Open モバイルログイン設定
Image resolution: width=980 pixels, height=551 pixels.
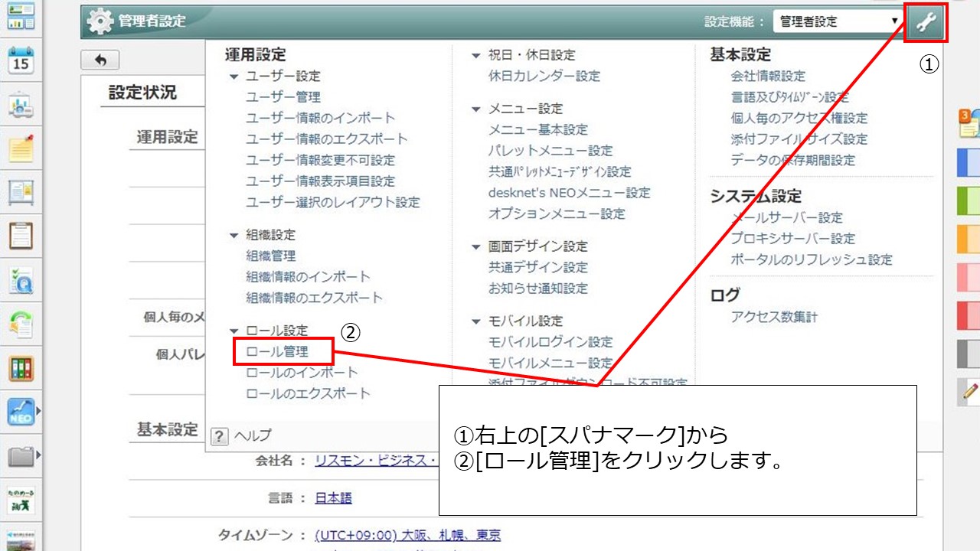pos(550,341)
